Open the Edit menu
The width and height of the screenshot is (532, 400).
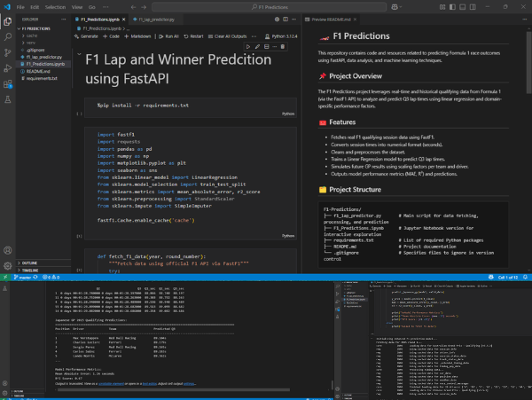point(35,7)
